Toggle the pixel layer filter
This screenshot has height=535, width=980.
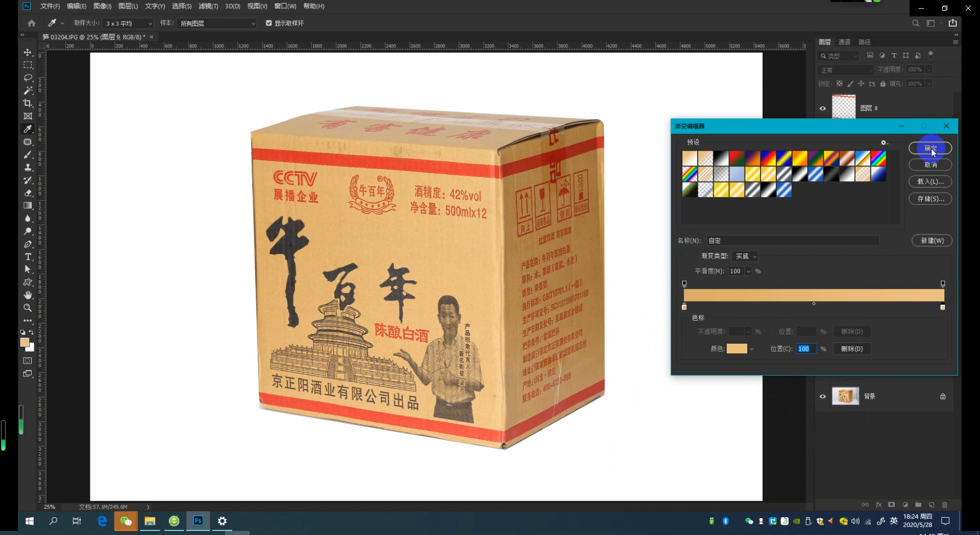pyautogui.click(x=870, y=55)
